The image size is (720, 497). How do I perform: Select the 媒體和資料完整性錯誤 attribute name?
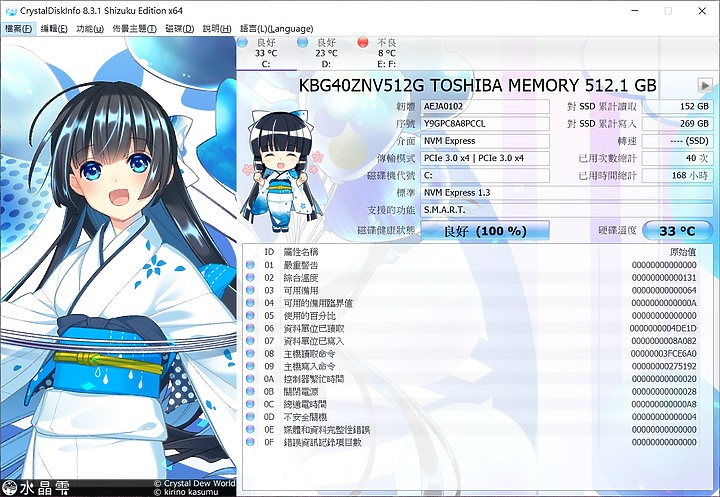[x=327, y=429]
